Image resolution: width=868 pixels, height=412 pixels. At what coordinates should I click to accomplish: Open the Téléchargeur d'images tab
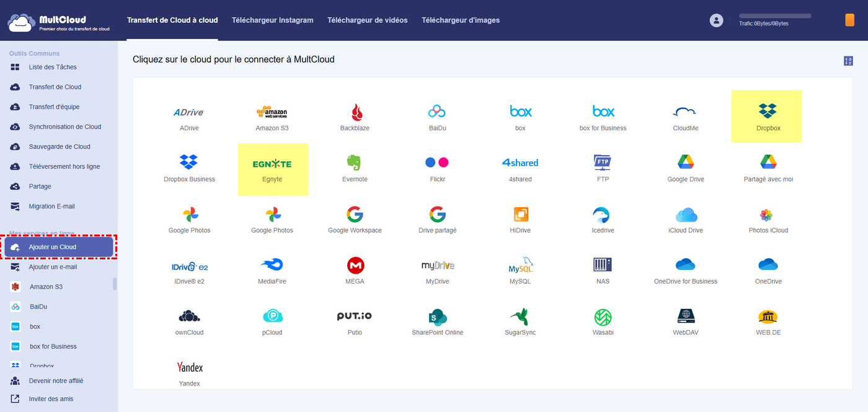[x=461, y=20]
